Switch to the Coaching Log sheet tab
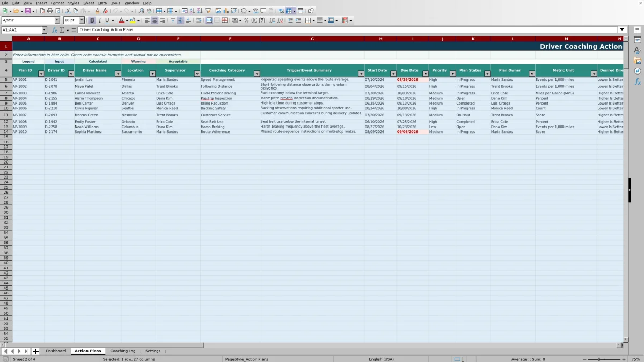The width and height of the screenshot is (644, 362). [123, 351]
